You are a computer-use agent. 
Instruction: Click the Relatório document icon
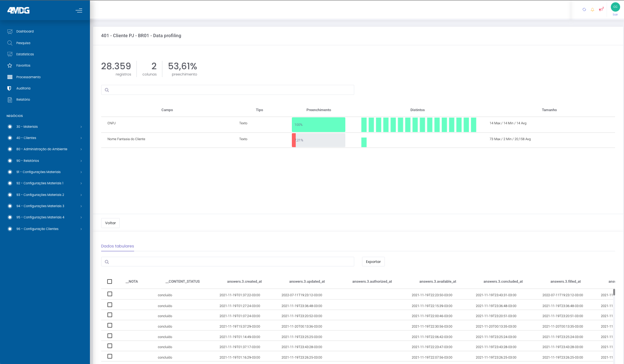click(x=10, y=100)
